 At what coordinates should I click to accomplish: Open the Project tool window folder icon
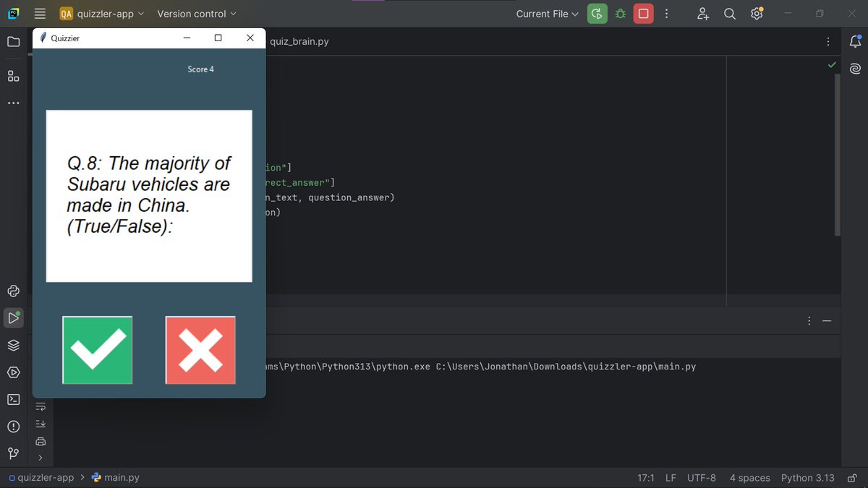pos(13,42)
